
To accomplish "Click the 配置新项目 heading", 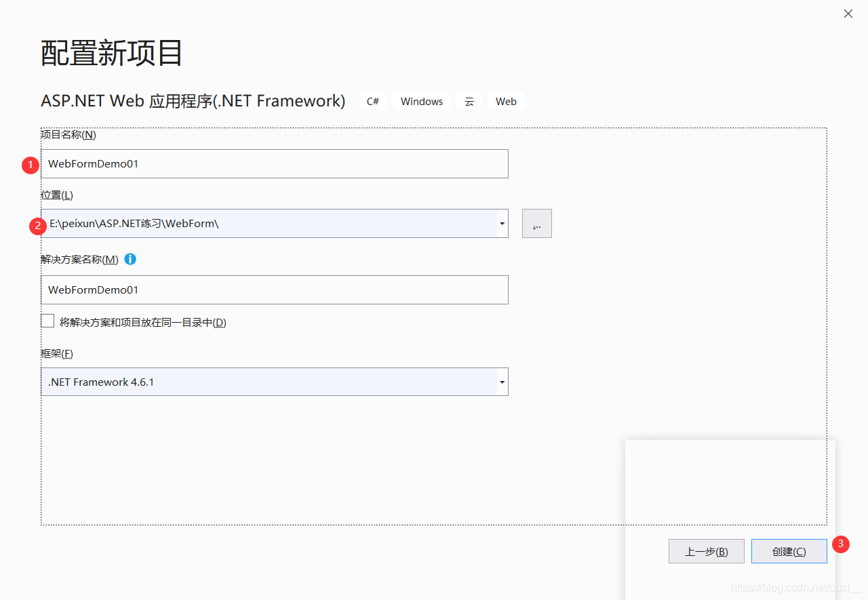I will (x=112, y=53).
